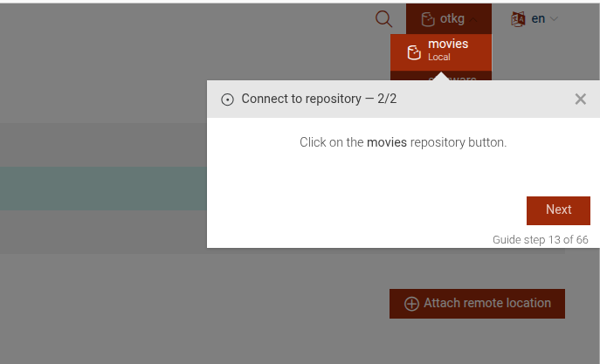Click the database icon beside otkg

[x=427, y=18]
